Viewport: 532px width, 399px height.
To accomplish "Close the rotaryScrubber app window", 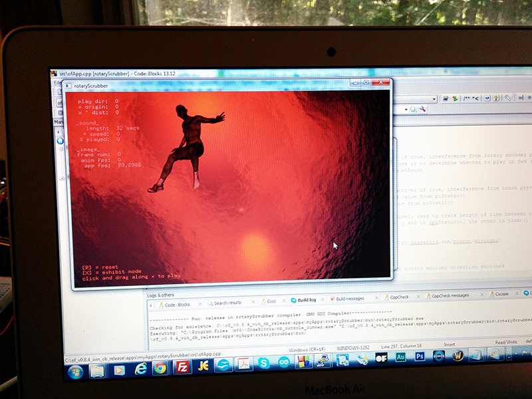I will (381, 82).
